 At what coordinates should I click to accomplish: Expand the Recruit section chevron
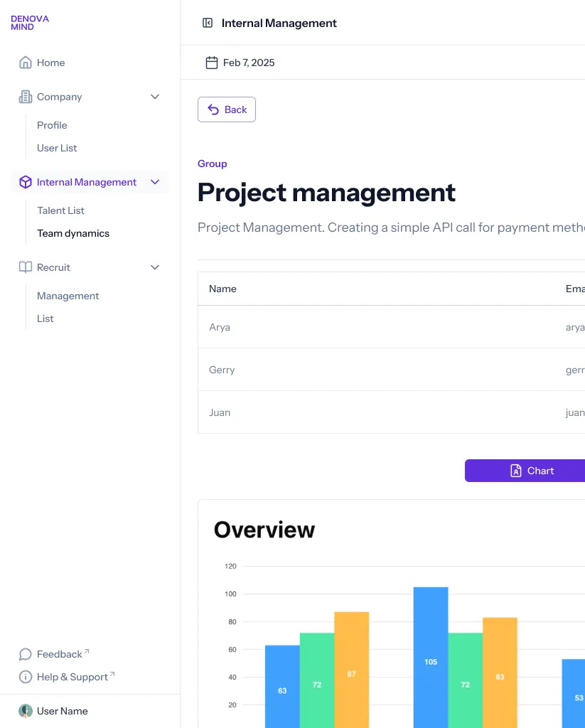(155, 267)
